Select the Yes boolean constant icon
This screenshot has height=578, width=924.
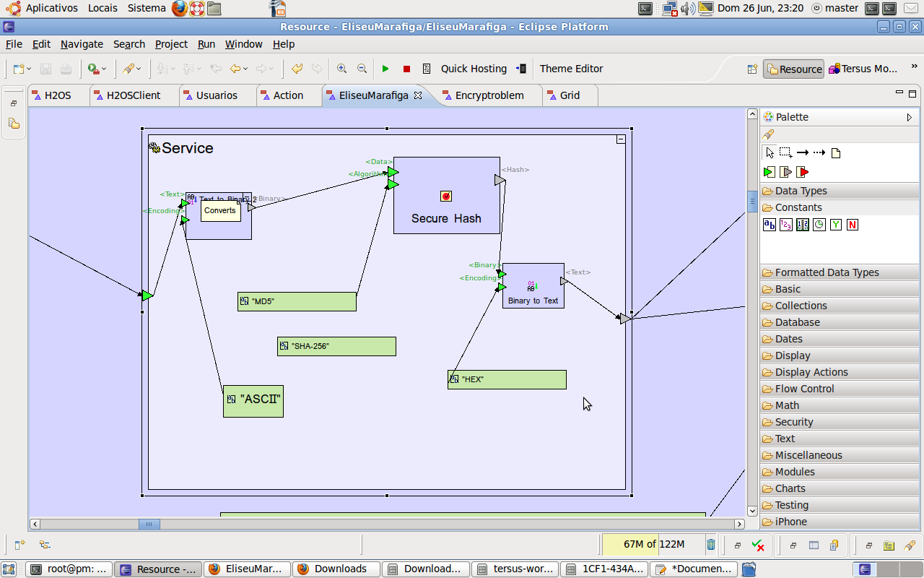pos(835,225)
